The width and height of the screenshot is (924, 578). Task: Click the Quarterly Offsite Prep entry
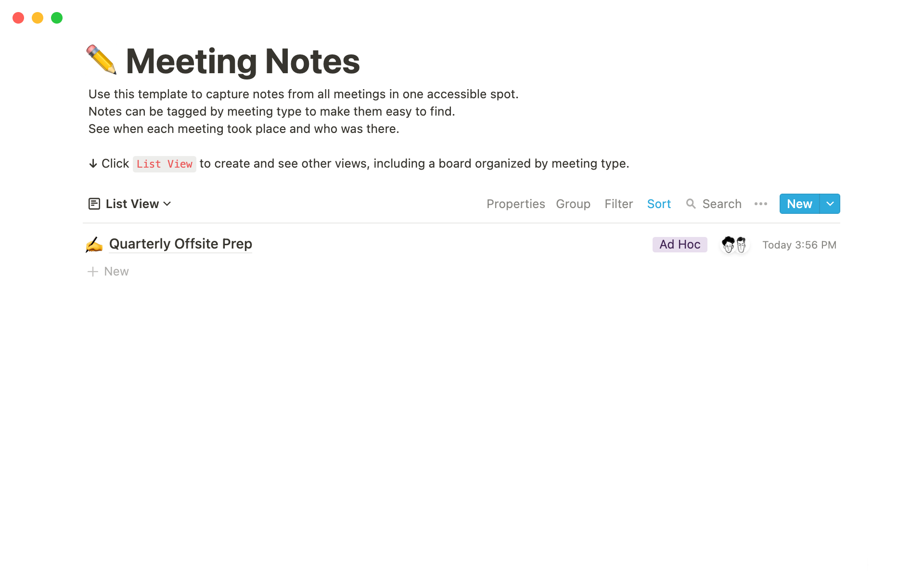[180, 244]
